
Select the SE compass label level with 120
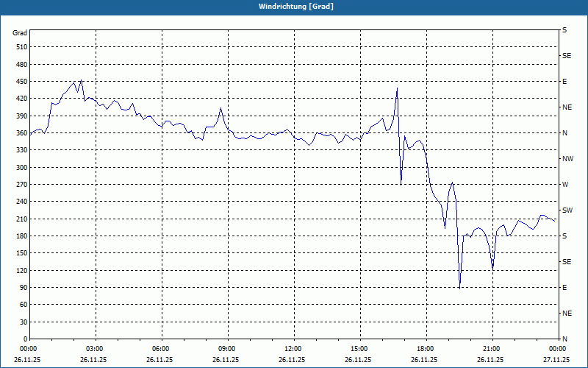tap(567, 262)
